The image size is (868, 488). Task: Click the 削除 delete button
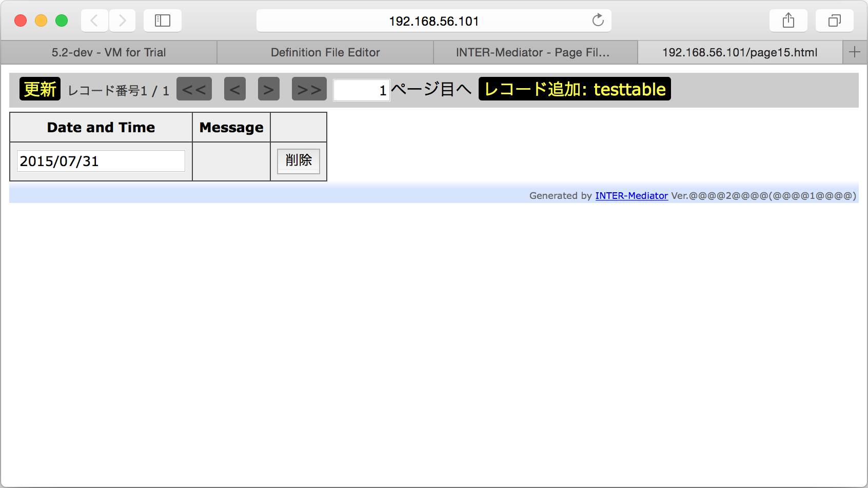299,161
